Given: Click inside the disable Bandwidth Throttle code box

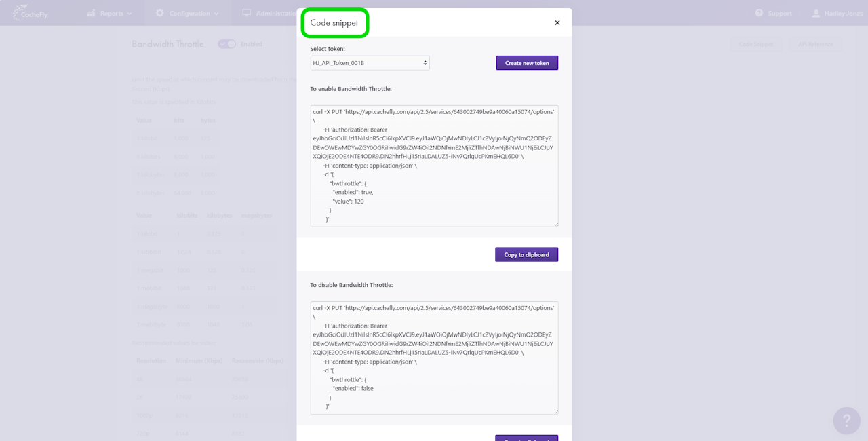Looking at the screenshot, I should pos(434,358).
